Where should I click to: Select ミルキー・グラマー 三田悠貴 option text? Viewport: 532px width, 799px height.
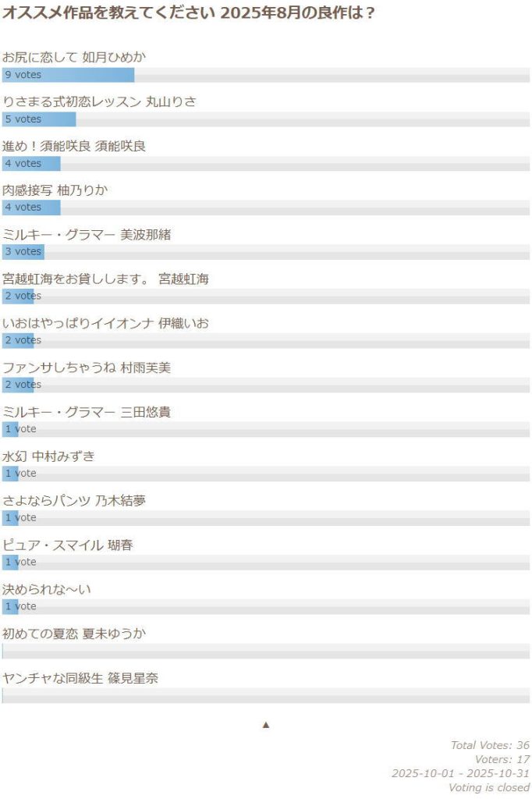point(87,412)
